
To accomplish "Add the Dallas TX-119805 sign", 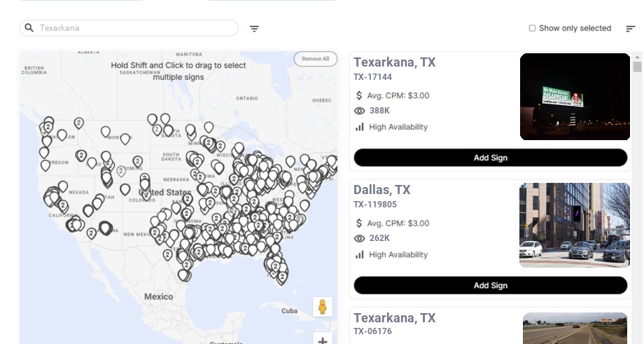I will pyautogui.click(x=490, y=285).
